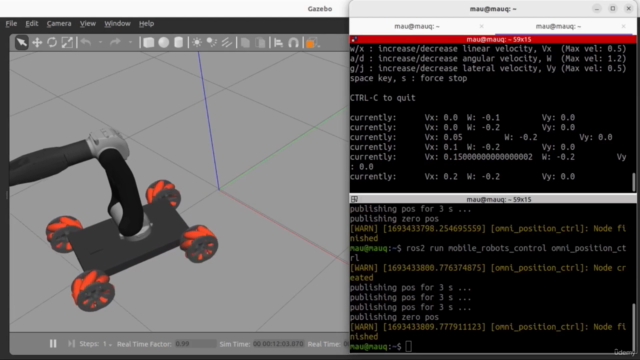Image resolution: width=640 pixels, height=360 pixels.
Task: Click the red title bar of top terminal pane
Action: 493,40
